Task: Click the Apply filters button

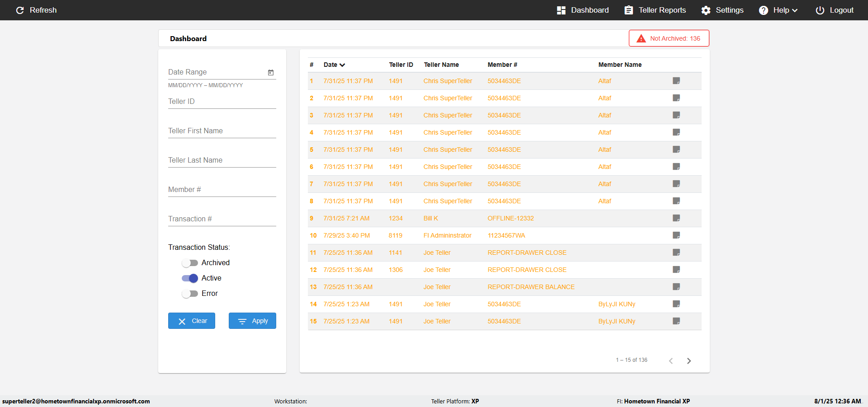Action: point(252,321)
